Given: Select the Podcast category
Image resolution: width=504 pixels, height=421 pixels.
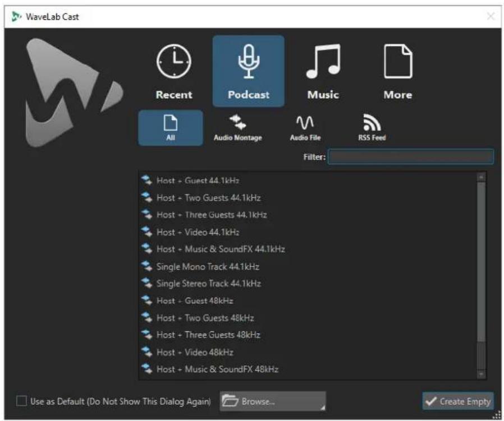Looking at the screenshot, I should point(249,71).
